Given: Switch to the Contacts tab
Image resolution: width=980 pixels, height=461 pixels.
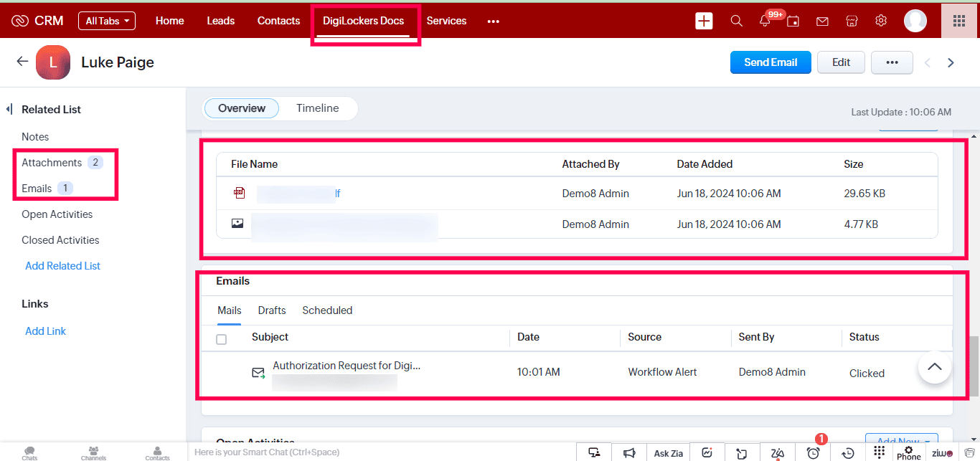Looking at the screenshot, I should tap(278, 21).
